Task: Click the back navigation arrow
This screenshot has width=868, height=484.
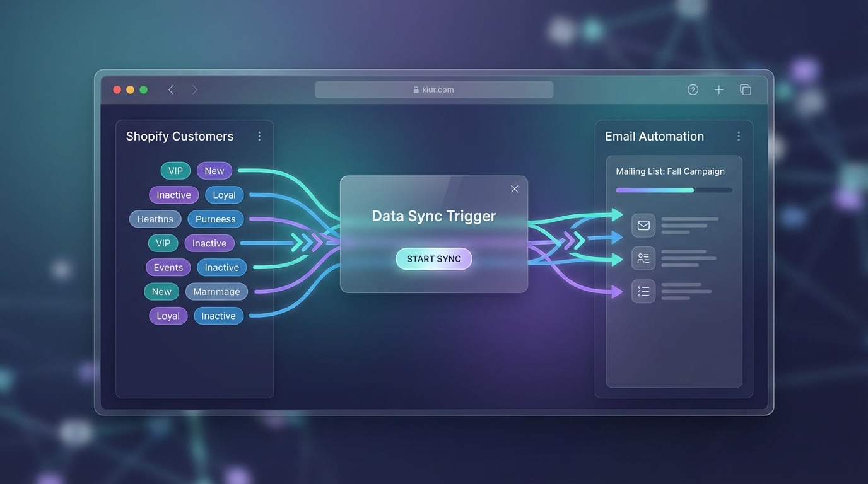Action: pyautogui.click(x=170, y=89)
